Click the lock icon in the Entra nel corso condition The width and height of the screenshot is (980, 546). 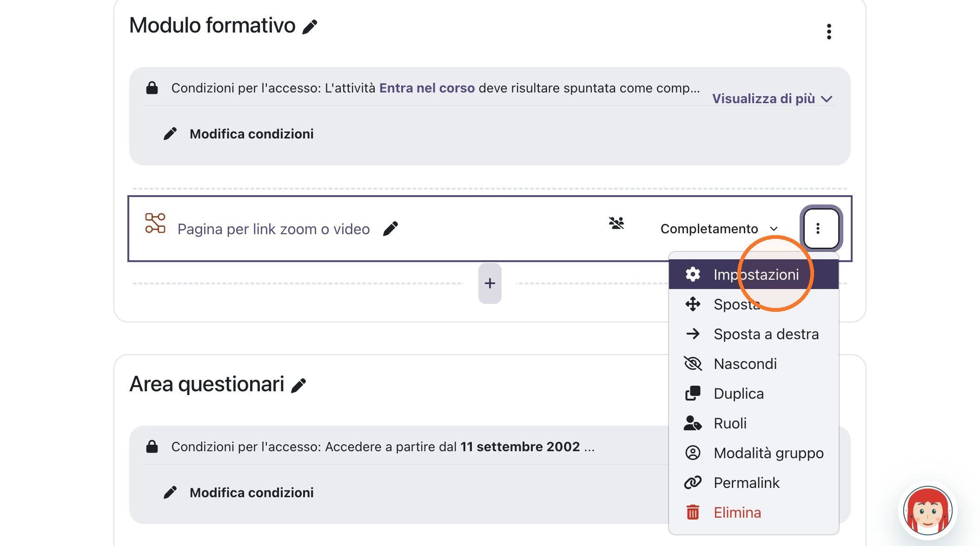click(x=152, y=88)
